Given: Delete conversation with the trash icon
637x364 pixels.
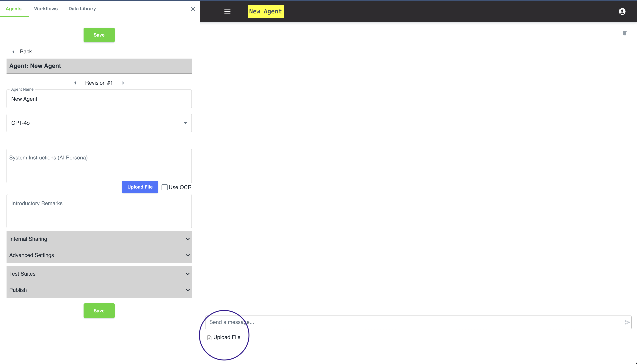Looking at the screenshot, I should point(625,33).
